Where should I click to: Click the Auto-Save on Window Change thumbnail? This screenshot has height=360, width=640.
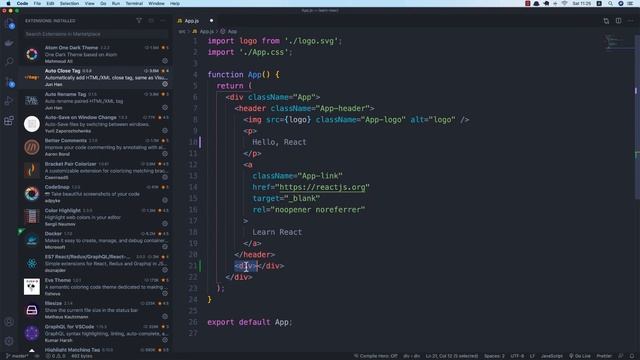[x=32, y=124]
